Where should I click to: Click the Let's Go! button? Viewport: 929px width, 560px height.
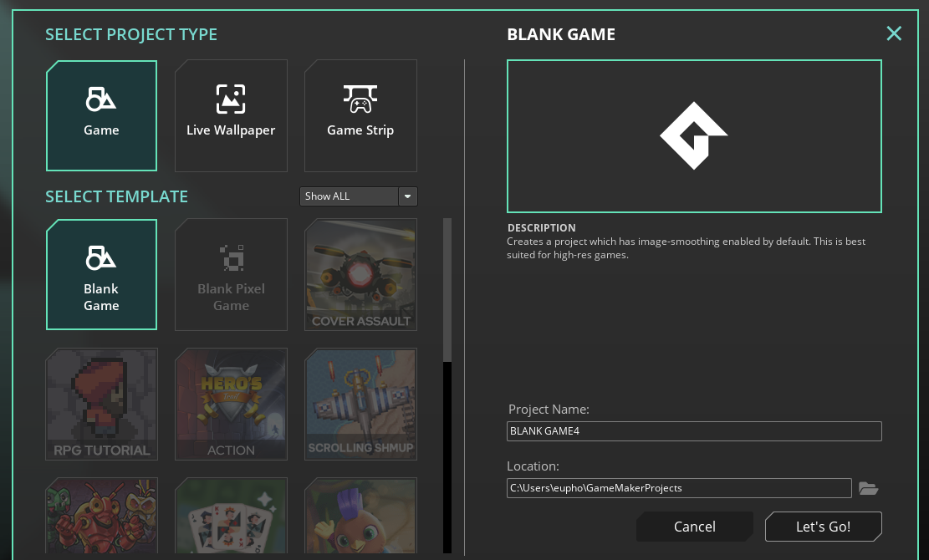click(823, 527)
